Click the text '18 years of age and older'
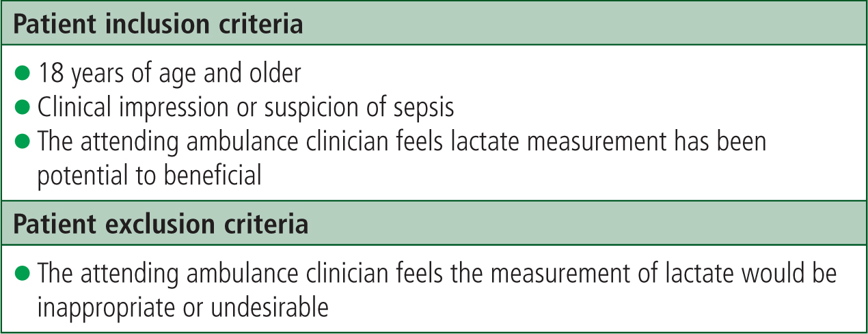Viewport: 868px width, 334px height. [169, 73]
